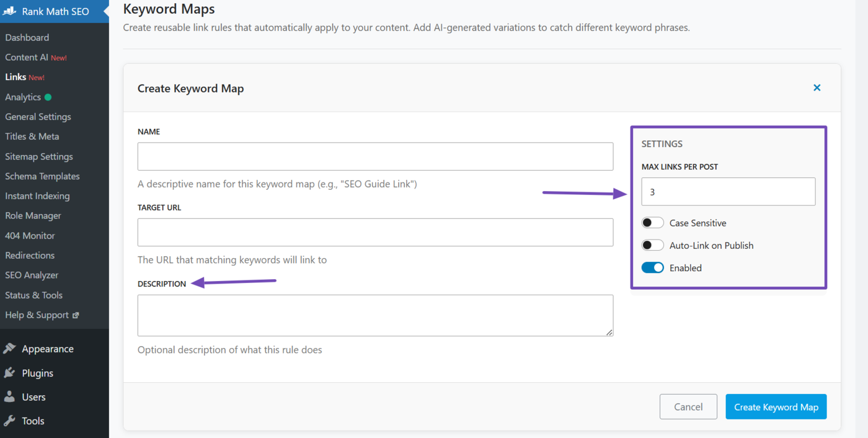Open Help & Support
868x438 pixels.
click(37, 315)
